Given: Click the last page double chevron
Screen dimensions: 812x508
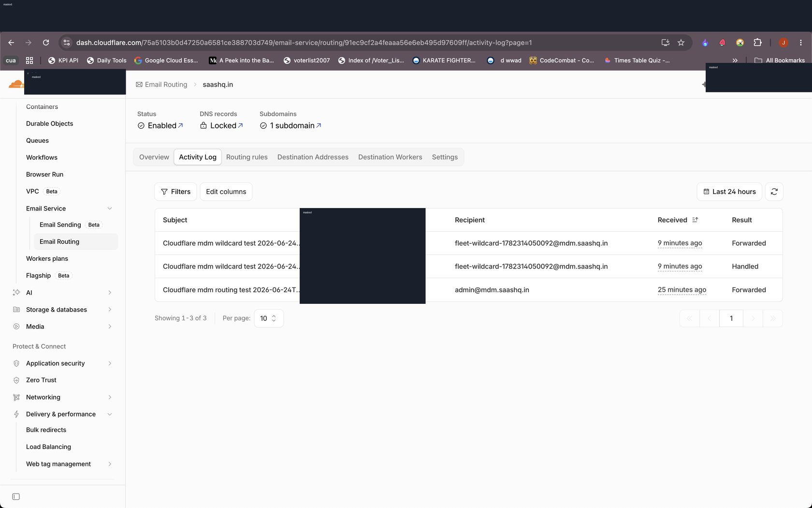Looking at the screenshot, I should pyautogui.click(x=773, y=318).
